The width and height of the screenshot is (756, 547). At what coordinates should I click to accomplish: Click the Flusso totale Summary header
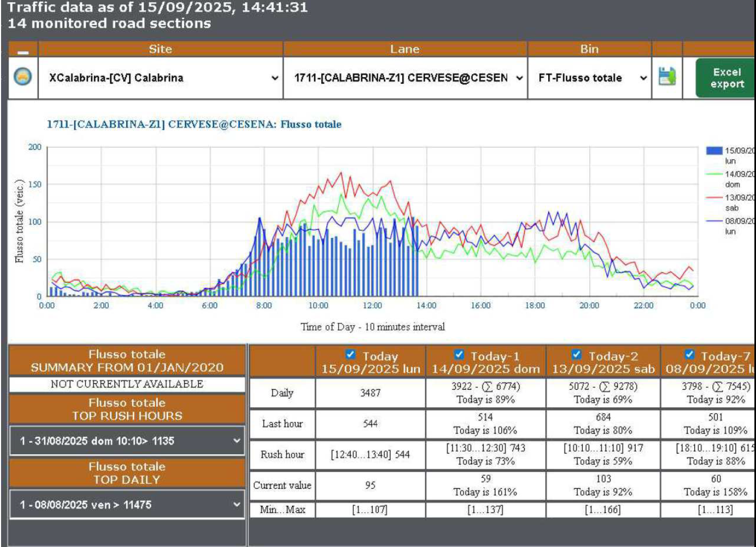click(x=127, y=361)
